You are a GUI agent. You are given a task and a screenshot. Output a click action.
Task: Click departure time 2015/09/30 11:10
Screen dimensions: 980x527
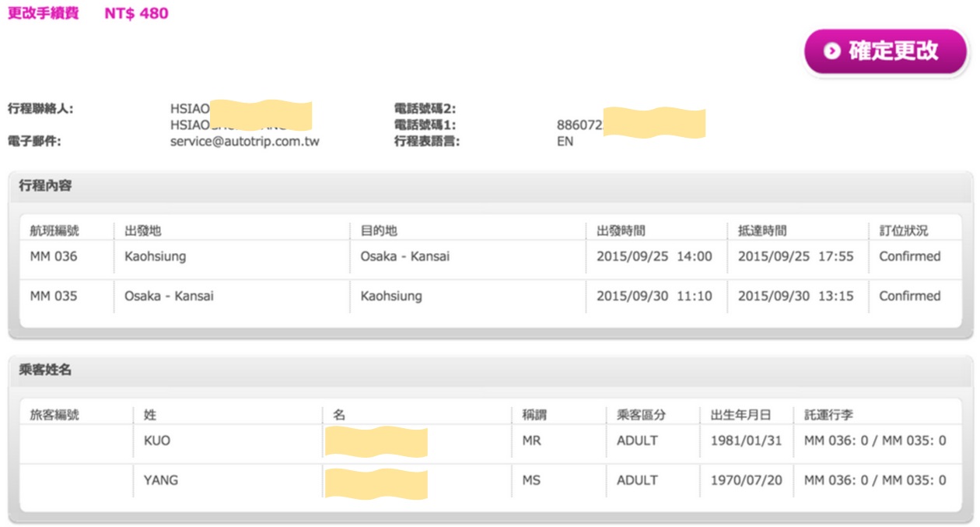tap(654, 296)
